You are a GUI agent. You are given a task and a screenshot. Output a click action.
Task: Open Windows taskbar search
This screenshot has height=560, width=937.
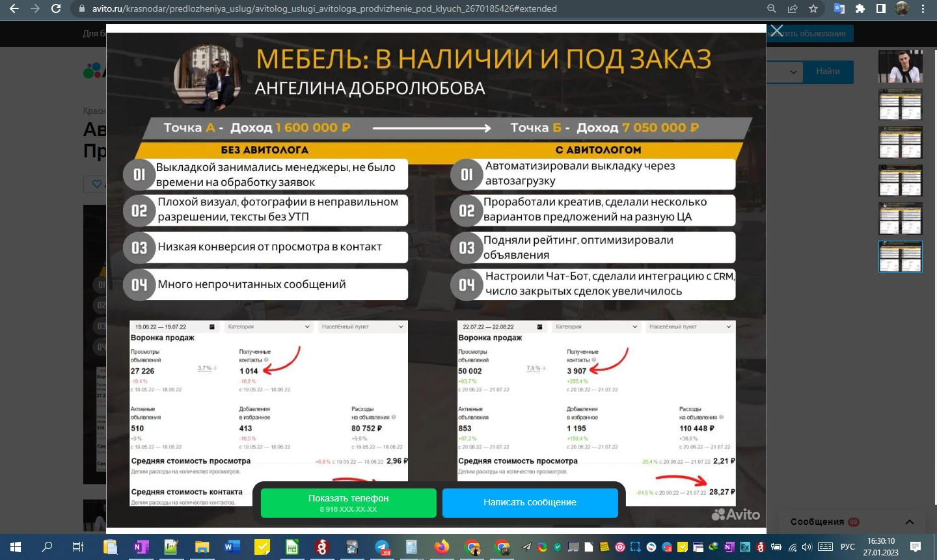coord(47,547)
